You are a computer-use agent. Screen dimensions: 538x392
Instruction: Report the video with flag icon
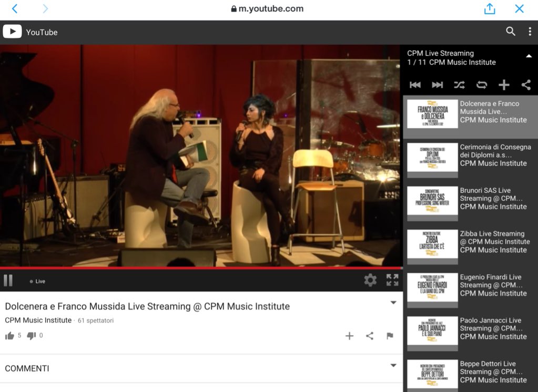pos(390,336)
